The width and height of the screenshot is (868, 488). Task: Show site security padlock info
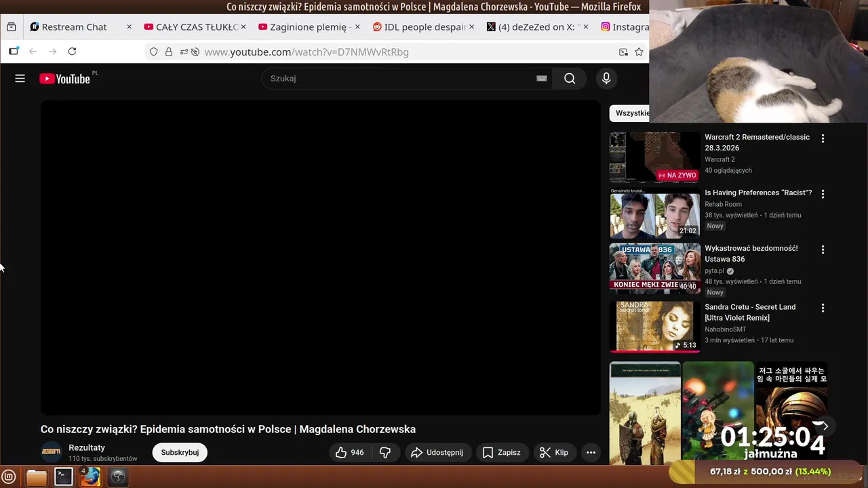[x=168, y=52]
